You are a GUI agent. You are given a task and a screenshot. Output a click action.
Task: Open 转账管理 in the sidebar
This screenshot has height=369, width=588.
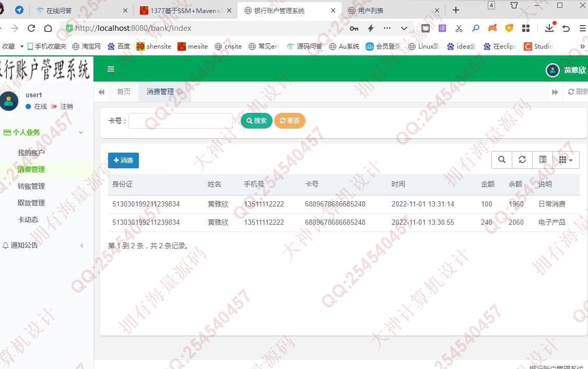31,186
